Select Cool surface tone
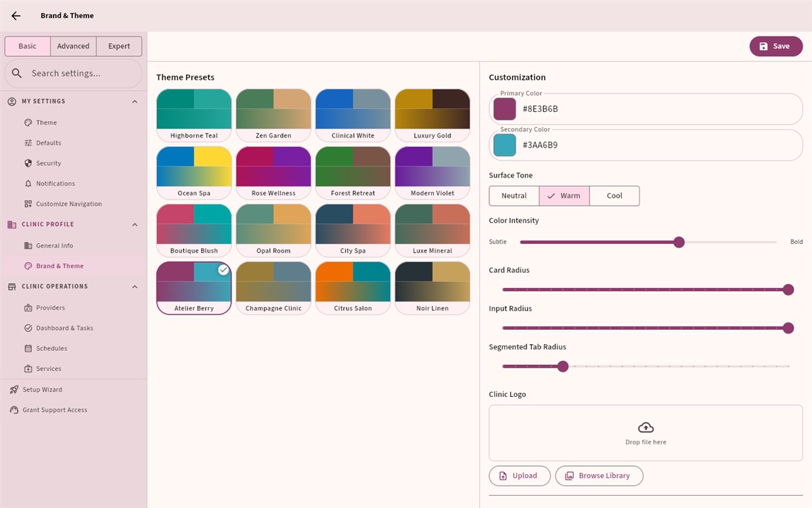Image resolution: width=812 pixels, height=508 pixels. tap(614, 196)
